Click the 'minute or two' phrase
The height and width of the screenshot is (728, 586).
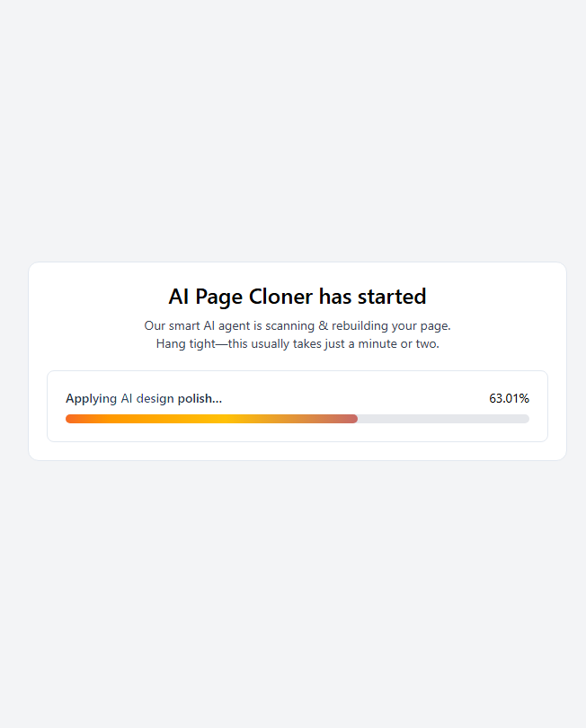pyautogui.click(x=398, y=344)
